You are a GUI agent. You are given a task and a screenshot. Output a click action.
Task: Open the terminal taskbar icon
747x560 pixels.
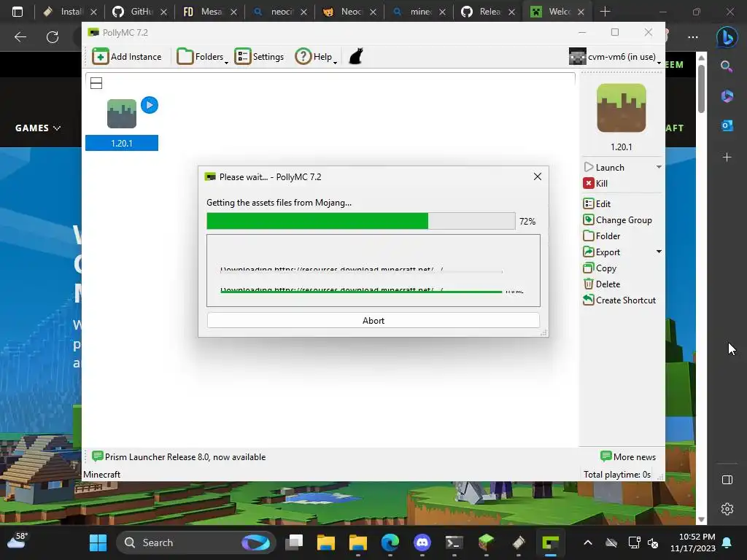pos(454,542)
